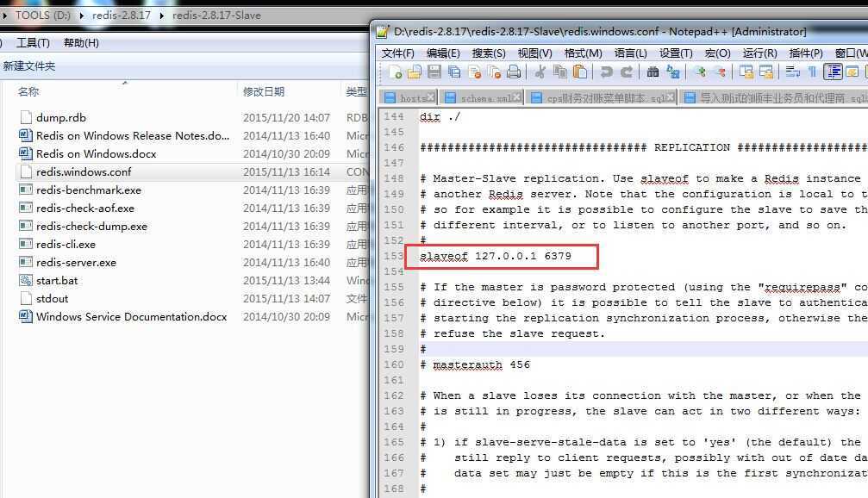The width and height of the screenshot is (868, 498).
Task: Open 帮助(H) menu in Explorer
Action: pos(81,42)
